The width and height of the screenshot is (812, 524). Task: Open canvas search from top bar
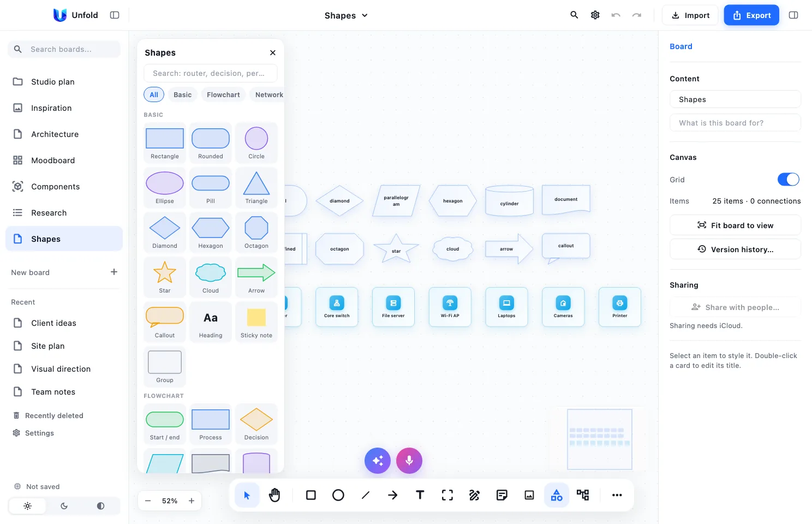574,15
